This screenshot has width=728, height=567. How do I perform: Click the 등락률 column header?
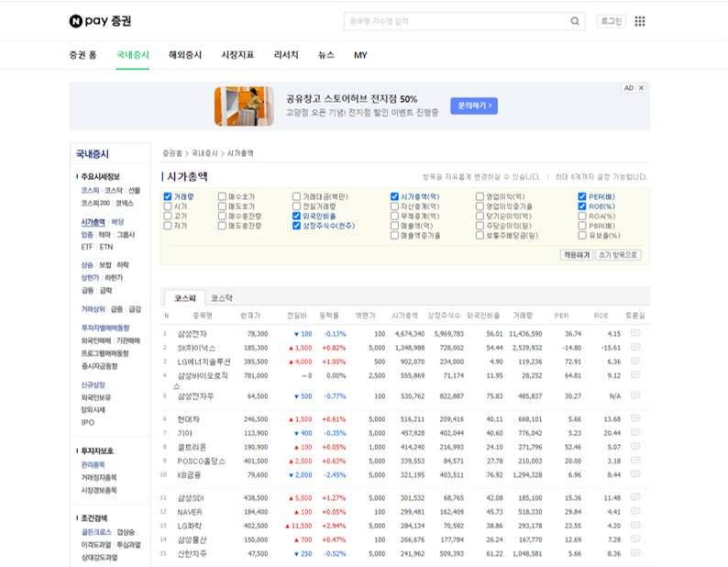329,316
